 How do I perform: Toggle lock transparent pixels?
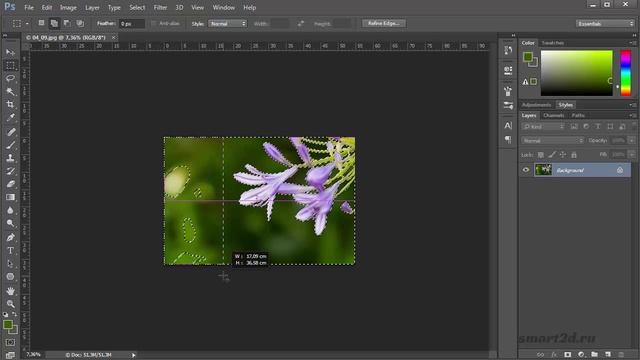[540, 155]
